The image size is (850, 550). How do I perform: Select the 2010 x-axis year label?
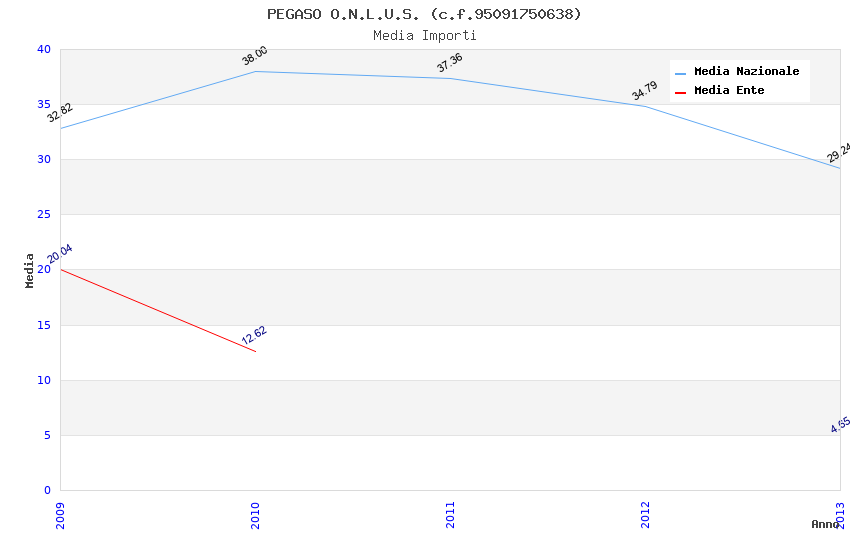(255, 513)
